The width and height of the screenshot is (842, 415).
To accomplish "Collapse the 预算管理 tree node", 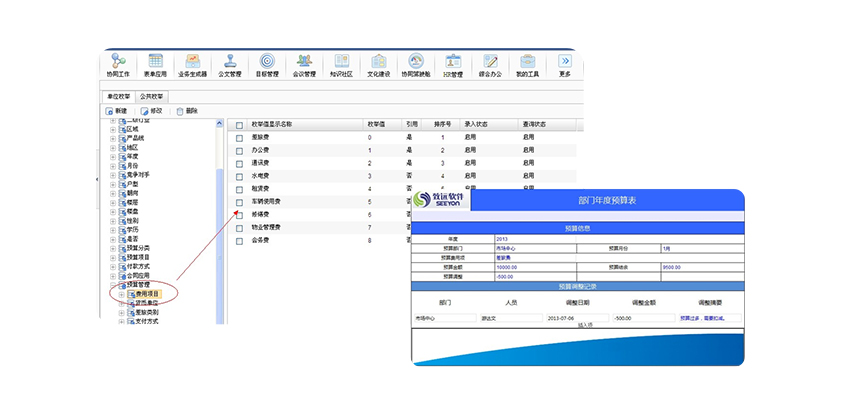I will coord(113,285).
